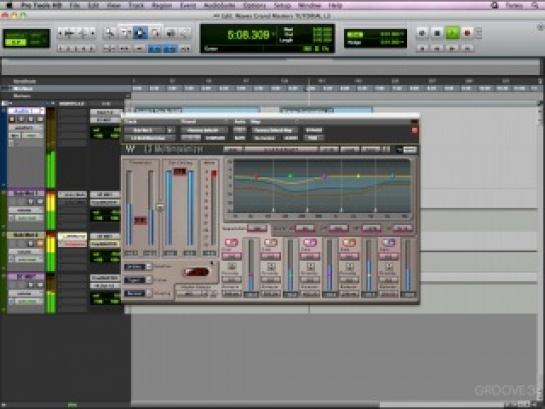
Task: Click the red Release Character control in L3
Action: 196,272
